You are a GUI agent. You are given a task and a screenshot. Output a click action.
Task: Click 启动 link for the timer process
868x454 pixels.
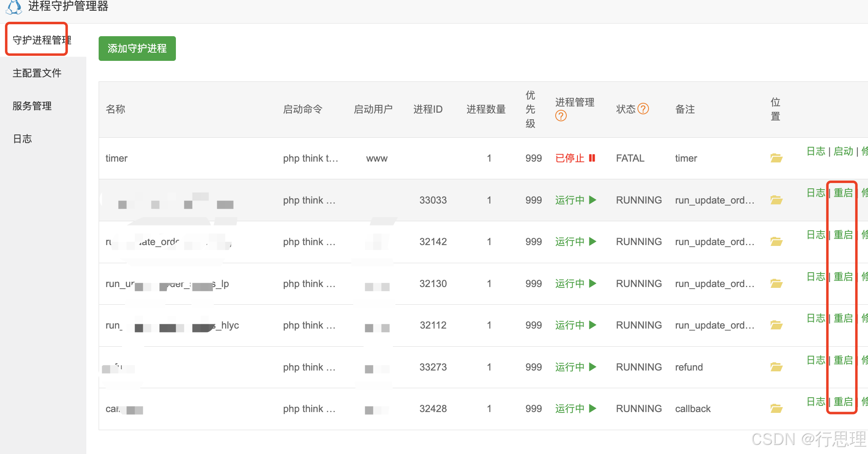pyautogui.click(x=843, y=151)
